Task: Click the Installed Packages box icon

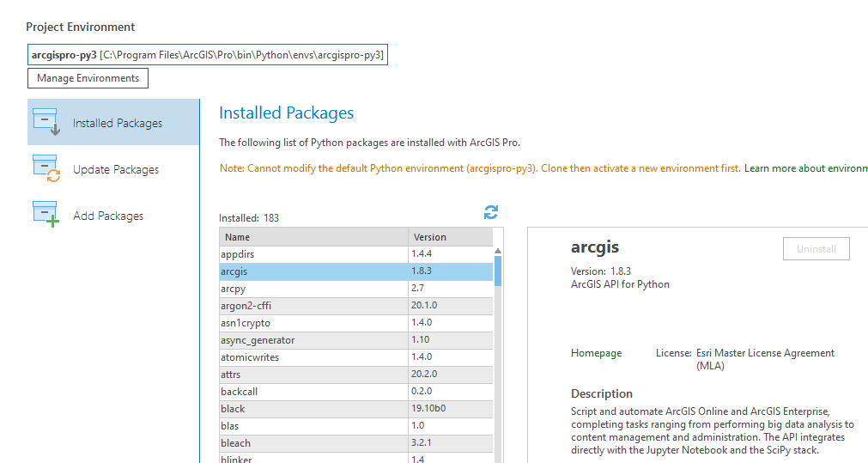Action: tap(45, 122)
